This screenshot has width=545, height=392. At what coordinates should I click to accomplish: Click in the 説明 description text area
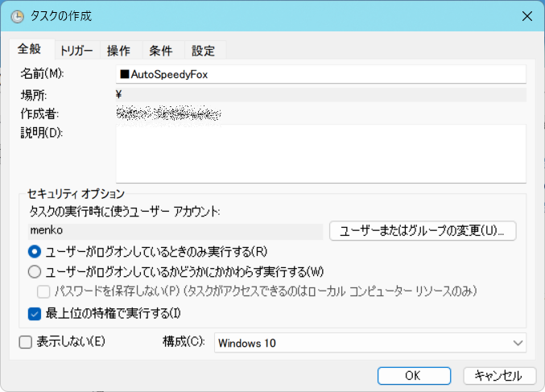coord(321,153)
